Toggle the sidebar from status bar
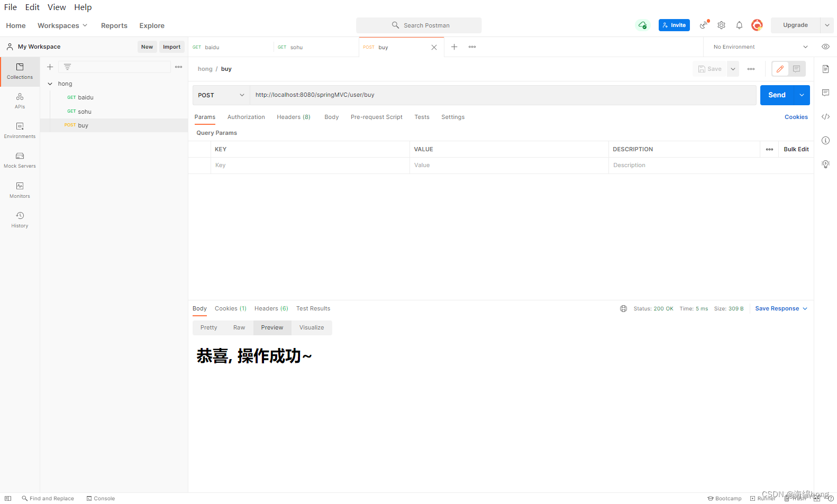This screenshot has height=504, width=837. pyautogui.click(x=8, y=498)
